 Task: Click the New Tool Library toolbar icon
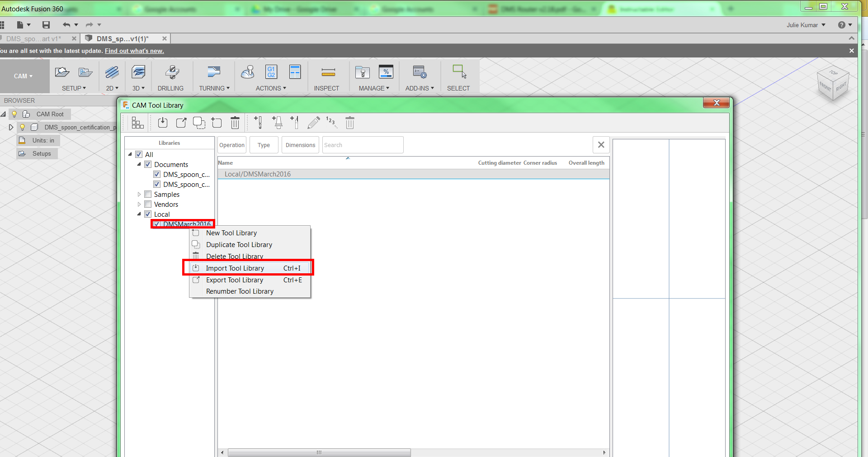pos(217,123)
